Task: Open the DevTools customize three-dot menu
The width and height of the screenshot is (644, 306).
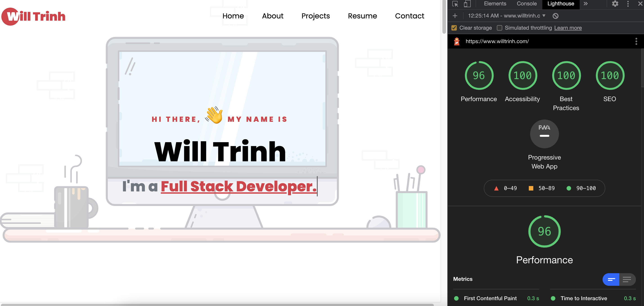Action: pos(628,4)
